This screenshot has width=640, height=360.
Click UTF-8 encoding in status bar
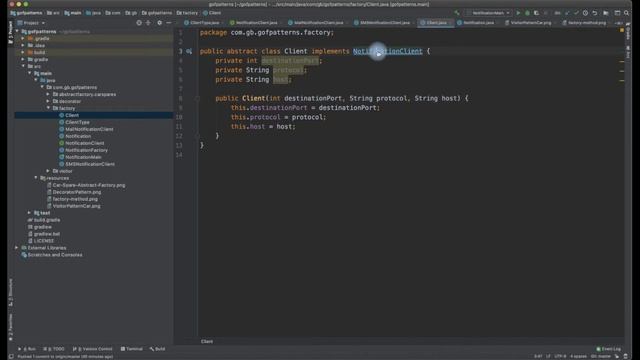pyautogui.click(x=560, y=356)
